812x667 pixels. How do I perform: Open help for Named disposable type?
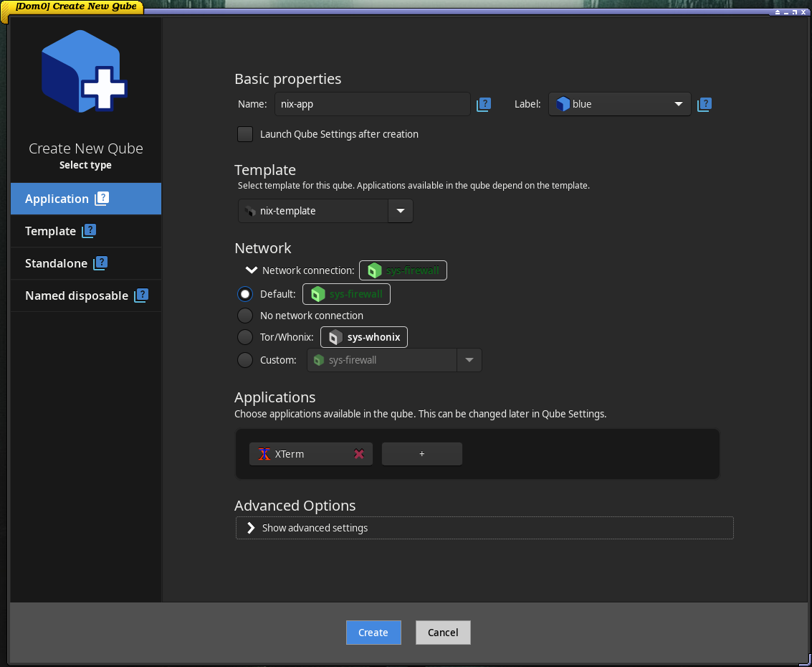tap(141, 295)
